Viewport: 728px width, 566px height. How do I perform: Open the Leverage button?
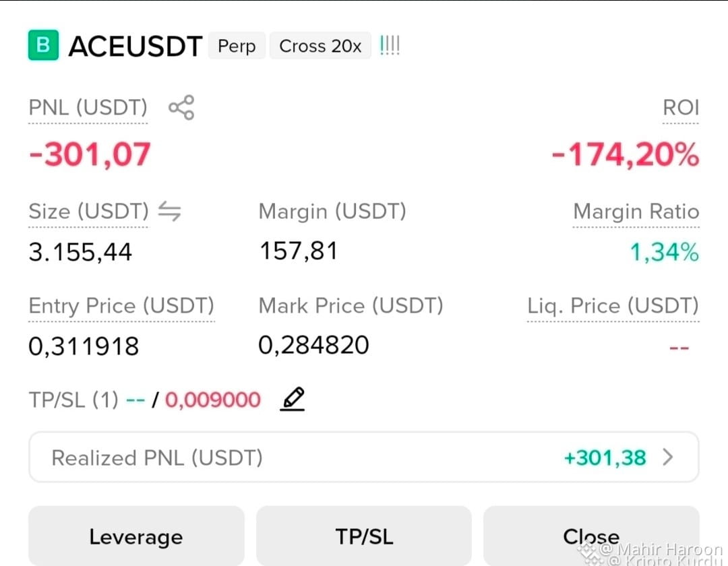point(136,536)
